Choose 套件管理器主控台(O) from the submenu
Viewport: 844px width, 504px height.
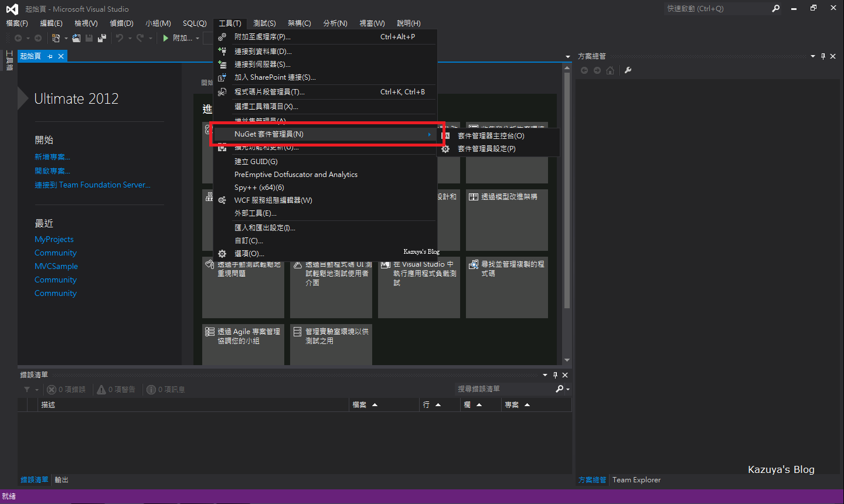[499, 136]
